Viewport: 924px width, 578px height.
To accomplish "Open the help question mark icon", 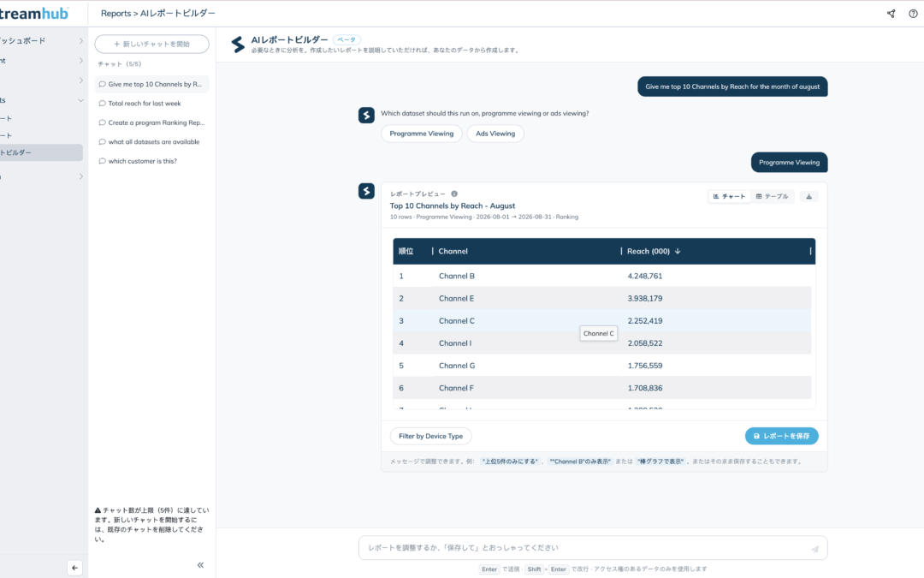I will (x=913, y=14).
